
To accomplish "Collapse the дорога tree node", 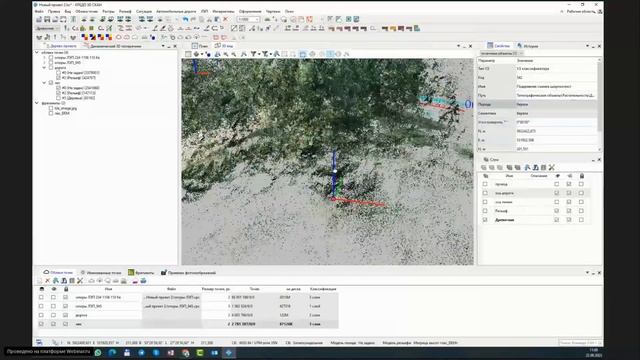I will point(44,68).
